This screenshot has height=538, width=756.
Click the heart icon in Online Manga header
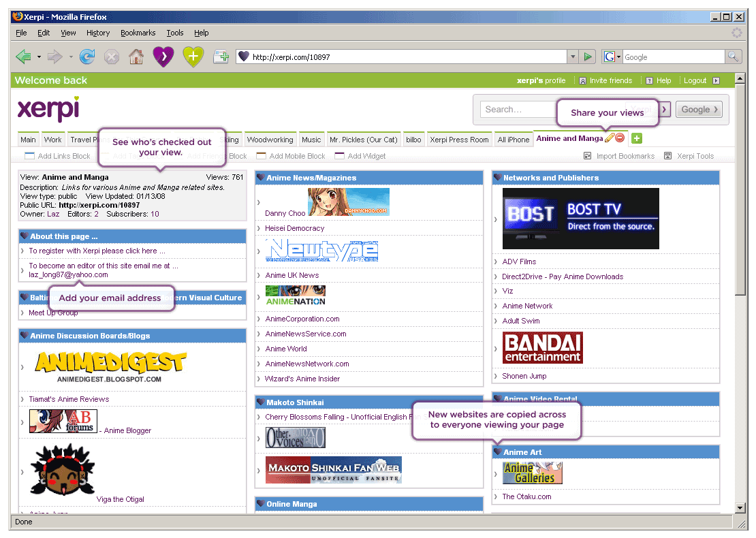pyautogui.click(x=261, y=504)
